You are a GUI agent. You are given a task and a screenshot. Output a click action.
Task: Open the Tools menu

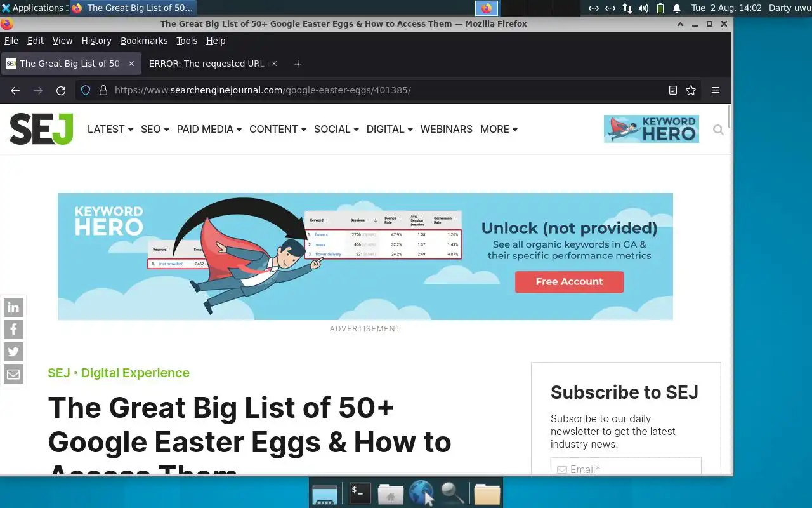[187, 41]
